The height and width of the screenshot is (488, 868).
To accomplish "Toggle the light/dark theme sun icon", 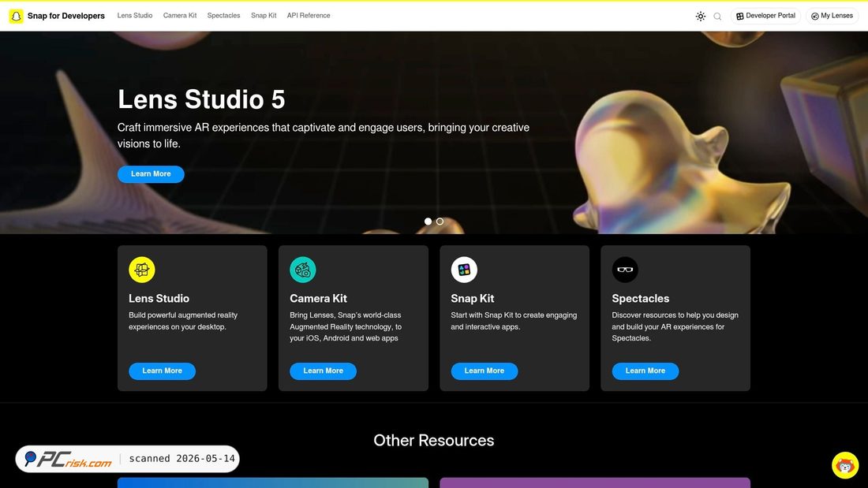I will [700, 16].
